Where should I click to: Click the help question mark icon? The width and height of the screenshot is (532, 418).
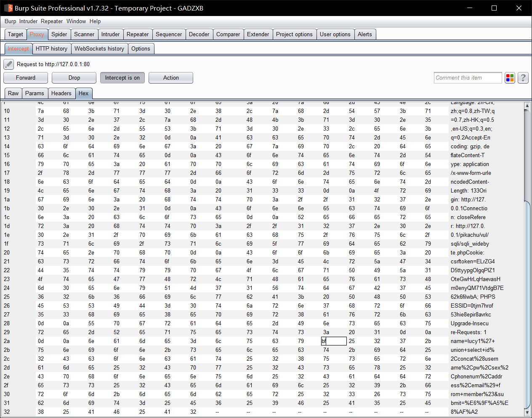pyautogui.click(x=523, y=78)
